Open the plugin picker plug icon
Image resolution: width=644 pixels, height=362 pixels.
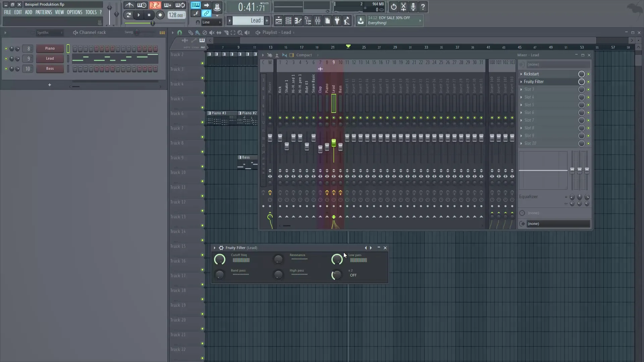point(337,21)
